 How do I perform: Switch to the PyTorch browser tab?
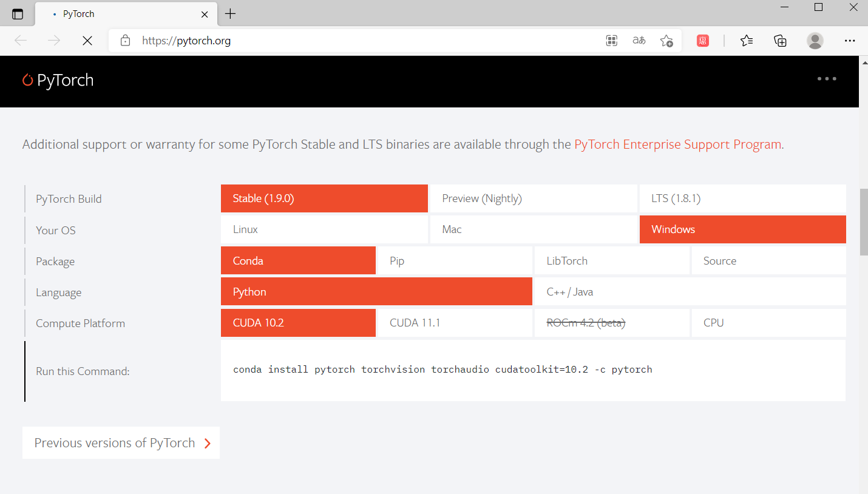coord(78,13)
